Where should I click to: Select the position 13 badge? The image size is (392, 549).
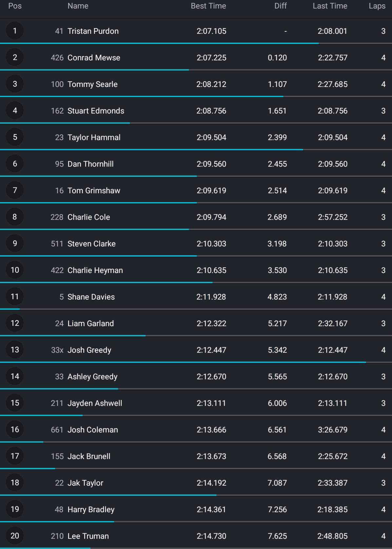pos(15,350)
